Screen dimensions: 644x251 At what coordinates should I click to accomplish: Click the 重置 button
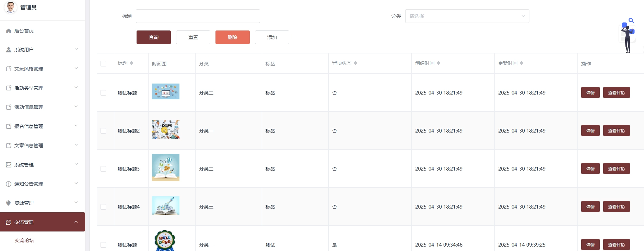coord(193,37)
